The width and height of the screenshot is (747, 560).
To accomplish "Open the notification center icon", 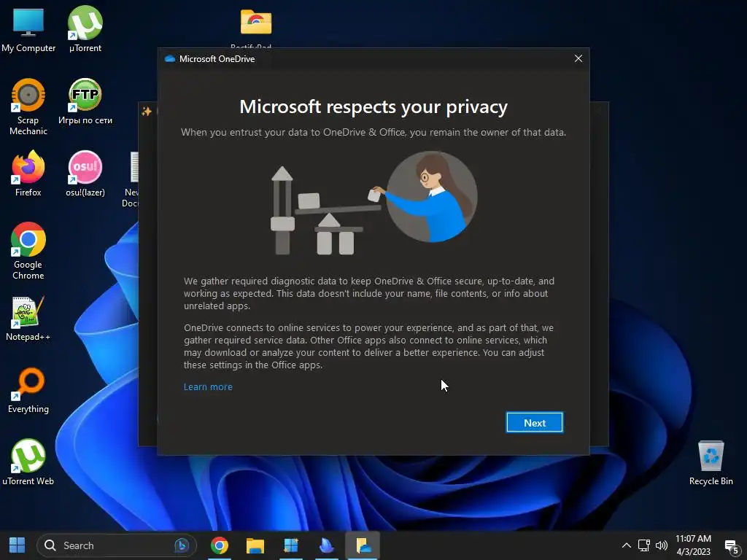I will pos(732,545).
